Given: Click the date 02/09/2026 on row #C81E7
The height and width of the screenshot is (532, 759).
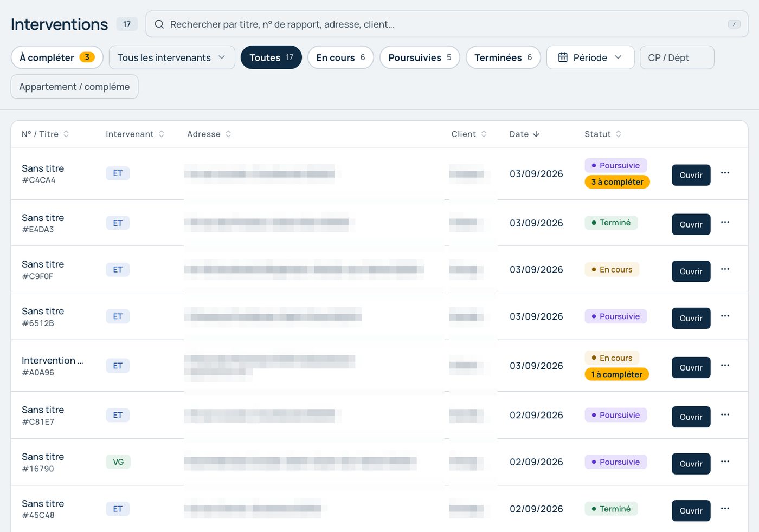Looking at the screenshot, I should click(x=536, y=415).
